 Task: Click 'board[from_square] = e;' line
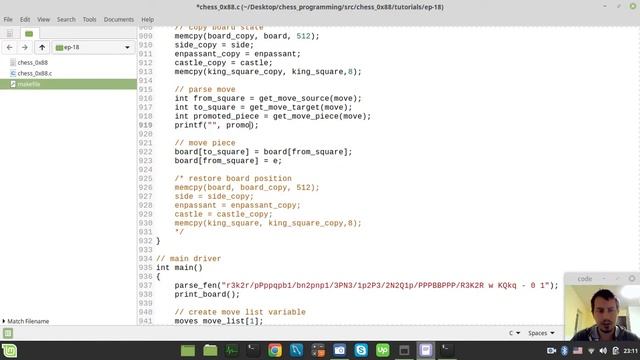pyautogui.click(x=228, y=161)
